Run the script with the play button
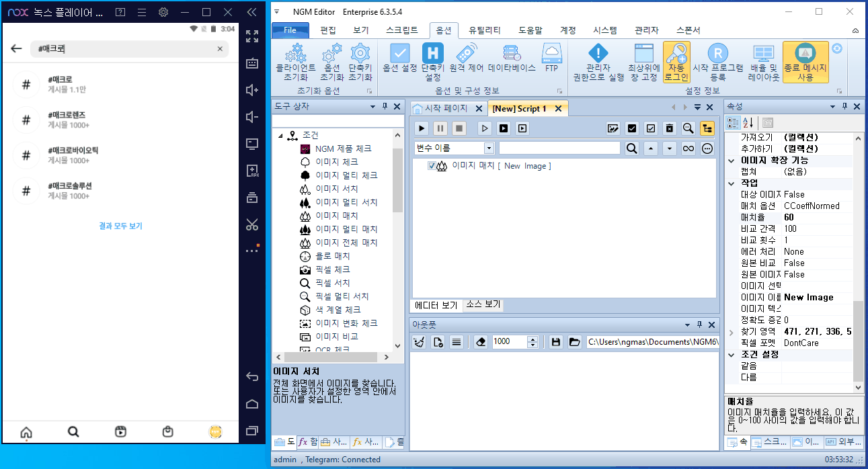 pos(422,128)
